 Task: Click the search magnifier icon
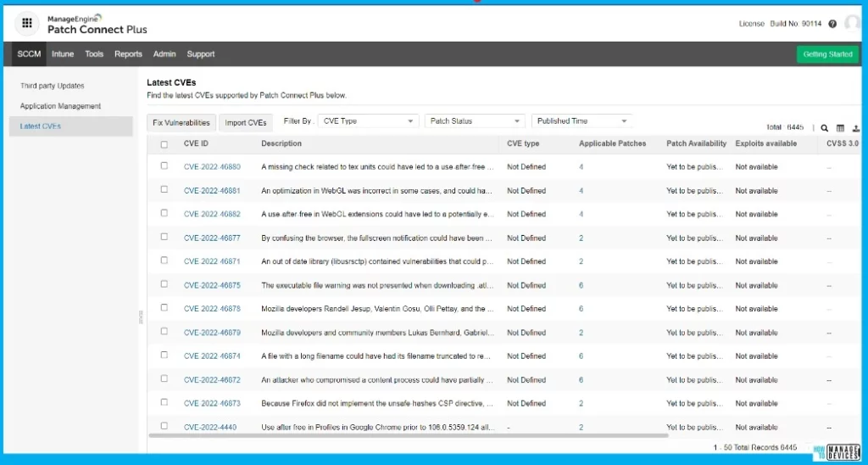824,128
